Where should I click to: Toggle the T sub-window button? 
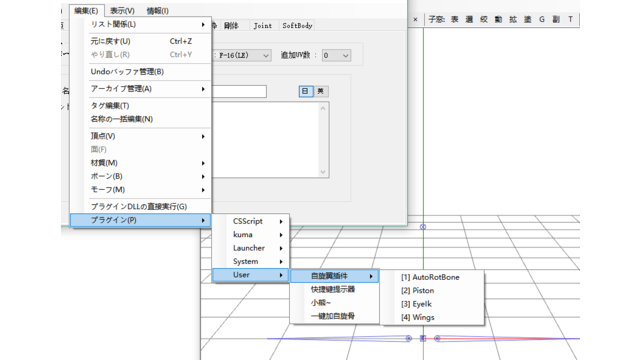pyautogui.click(x=570, y=19)
